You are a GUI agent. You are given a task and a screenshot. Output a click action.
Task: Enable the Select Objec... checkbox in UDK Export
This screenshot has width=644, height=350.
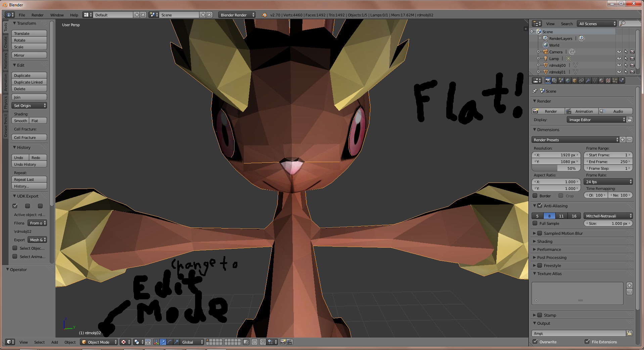pos(15,248)
